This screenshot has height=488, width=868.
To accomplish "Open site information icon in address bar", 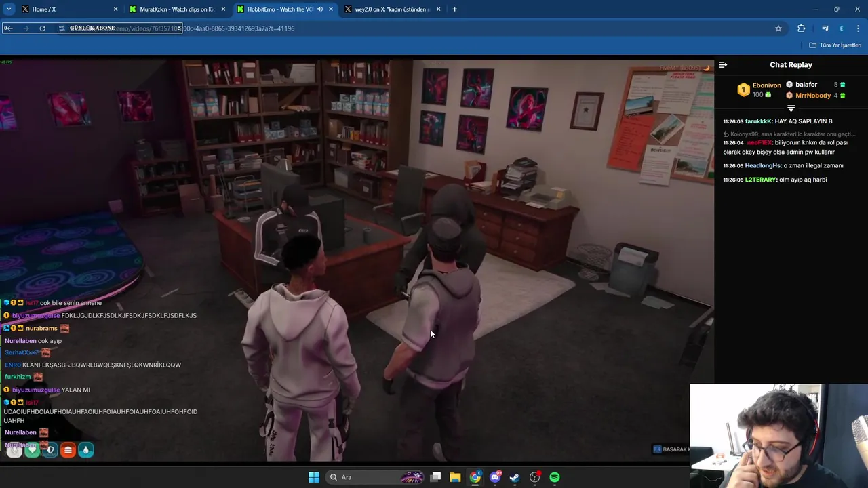I will pyautogui.click(x=62, y=28).
